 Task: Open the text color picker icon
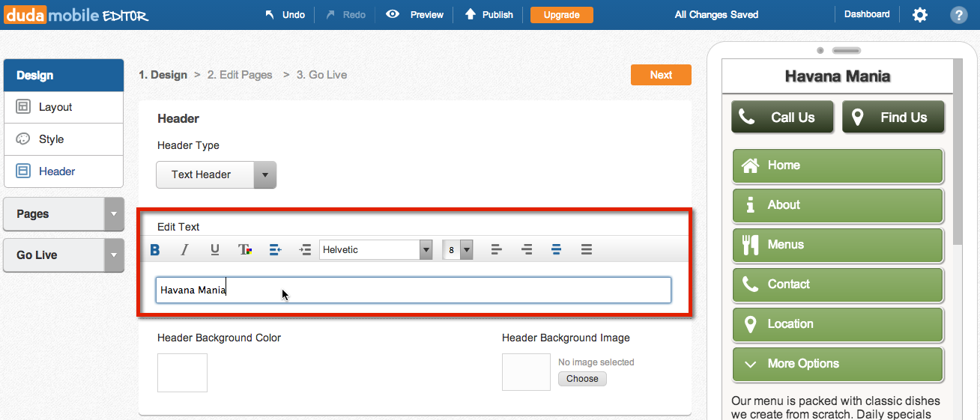[x=245, y=250]
